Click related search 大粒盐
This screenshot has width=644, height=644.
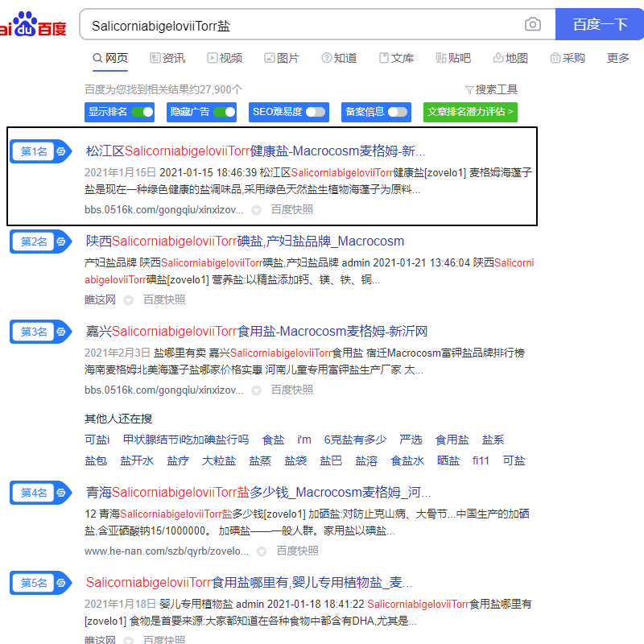point(219,460)
